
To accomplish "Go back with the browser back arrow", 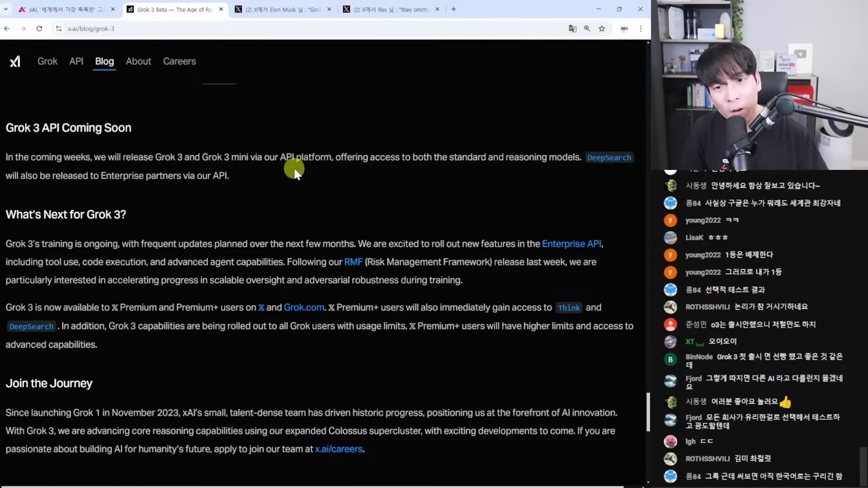I will [7, 28].
